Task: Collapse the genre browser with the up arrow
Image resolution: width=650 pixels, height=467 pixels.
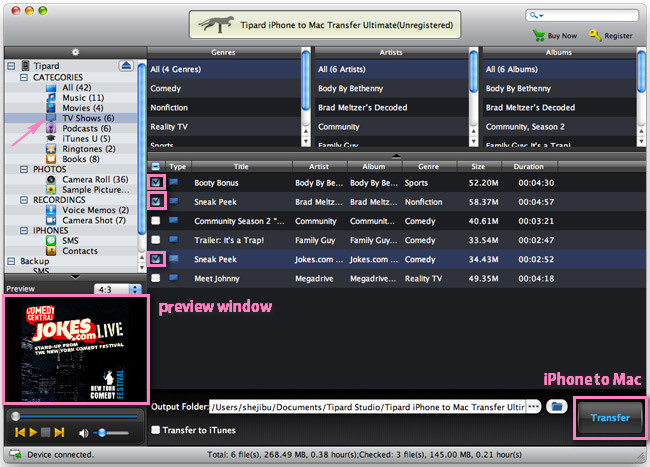Action: (396, 156)
